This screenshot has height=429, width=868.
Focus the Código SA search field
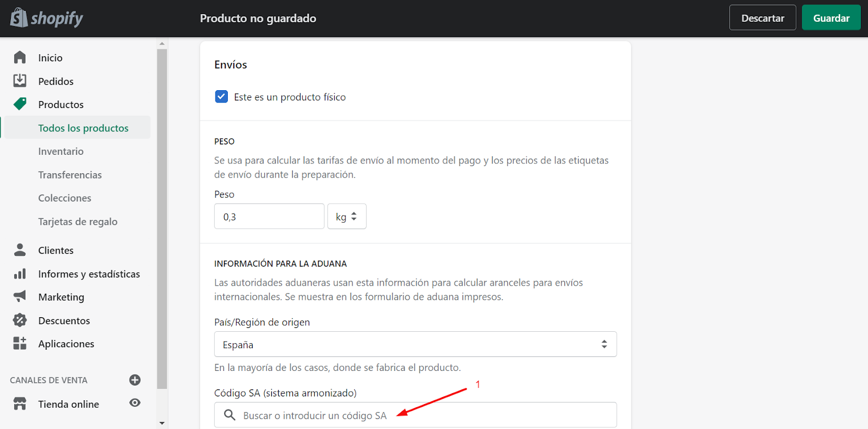coord(416,415)
